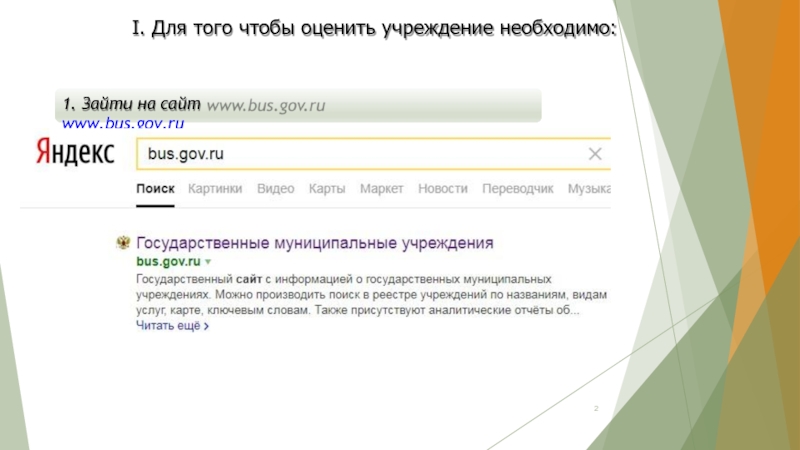Viewport: 800px width, 450px height.
Task: Click the coat of arms favicon next to result
Action: point(123,242)
